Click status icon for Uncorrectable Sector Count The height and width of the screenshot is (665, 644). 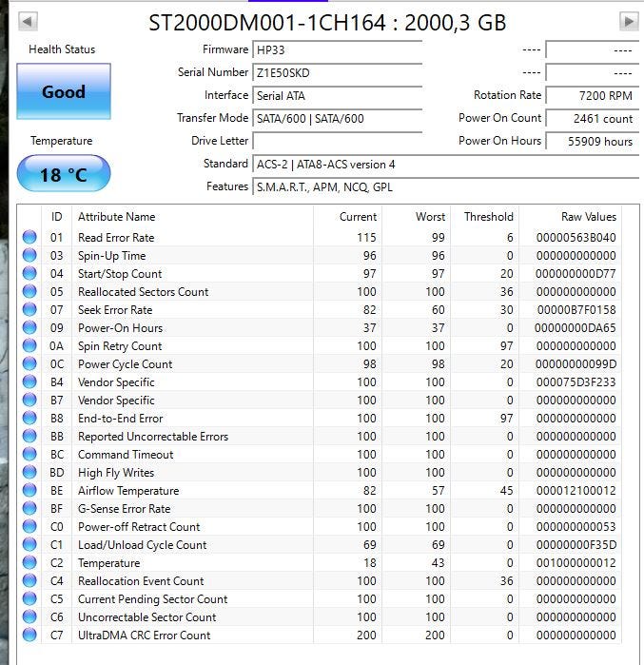(x=29, y=616)
